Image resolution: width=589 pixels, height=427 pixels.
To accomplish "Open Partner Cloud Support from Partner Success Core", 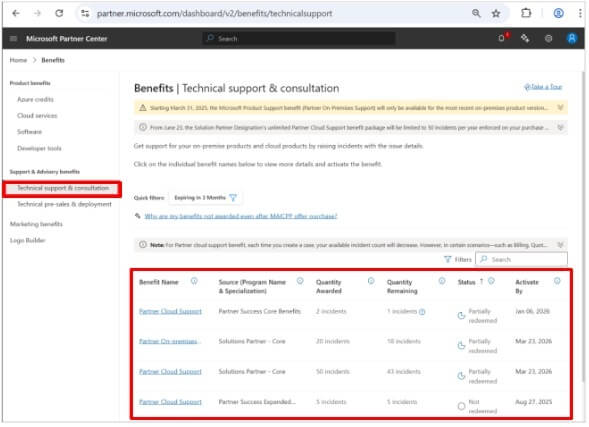I will coord(170,311).
